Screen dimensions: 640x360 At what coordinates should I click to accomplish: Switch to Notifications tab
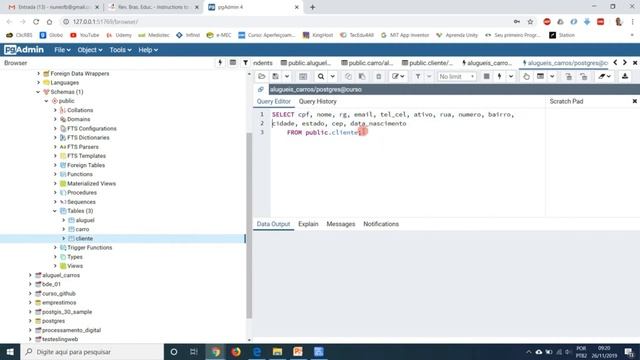tap(381, 224)
